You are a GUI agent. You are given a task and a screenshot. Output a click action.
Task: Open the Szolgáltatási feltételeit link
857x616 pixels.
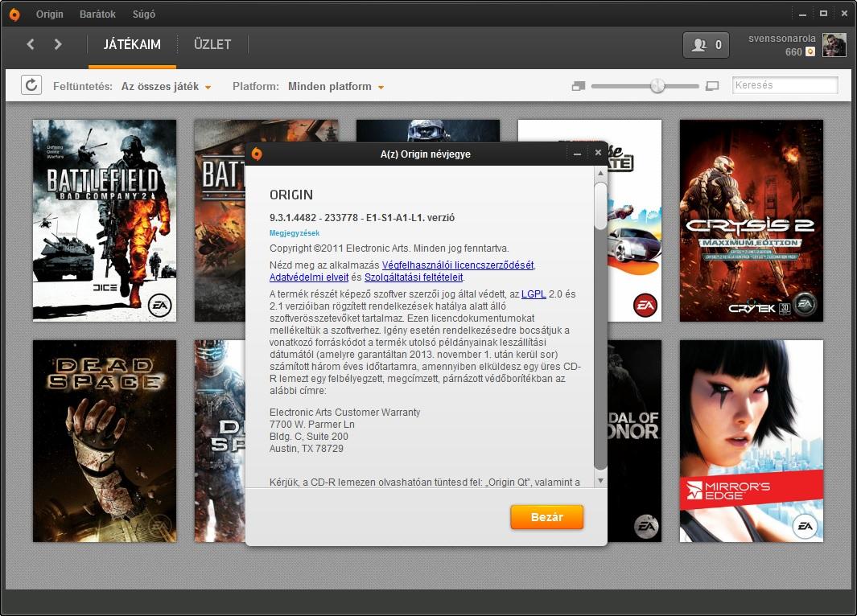point(414,277)
